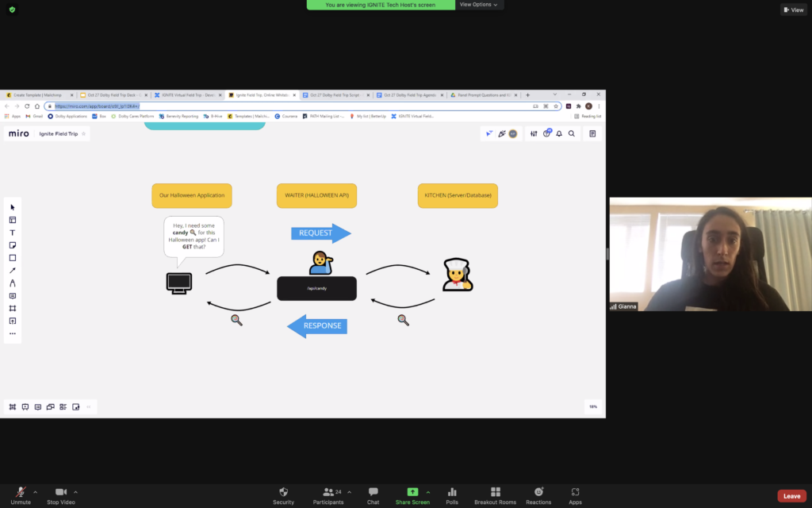Viewport: 812px width, 508px height.
Task: Open the Miro notifications bell
Action: (559, 133)
